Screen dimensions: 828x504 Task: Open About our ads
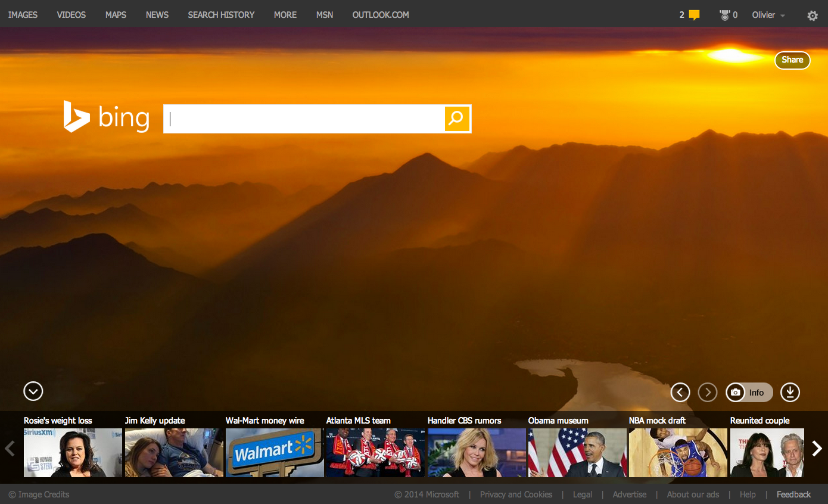[693, 494]
